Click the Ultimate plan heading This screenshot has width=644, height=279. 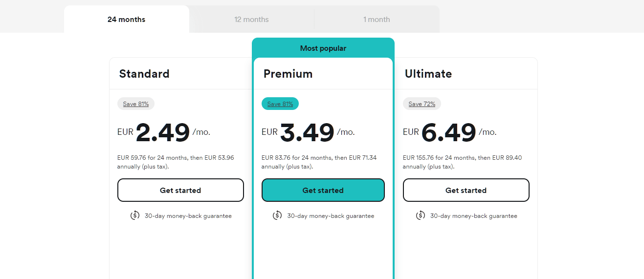click(428, 74)
